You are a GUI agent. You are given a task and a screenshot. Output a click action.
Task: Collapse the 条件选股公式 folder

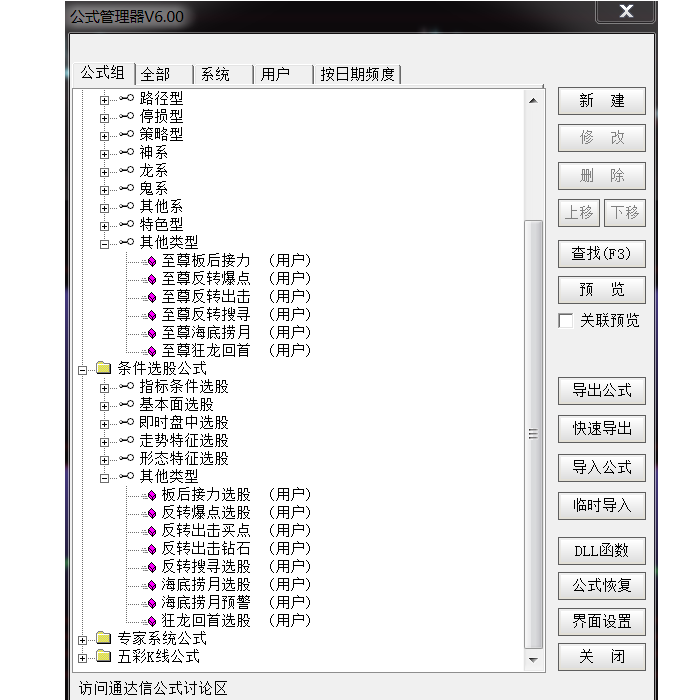tap(83, 369)
